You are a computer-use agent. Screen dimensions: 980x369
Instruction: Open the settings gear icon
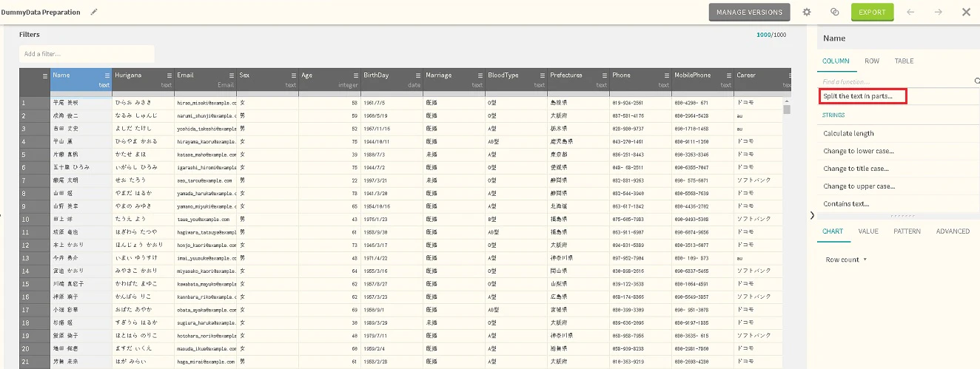[807, 12]
